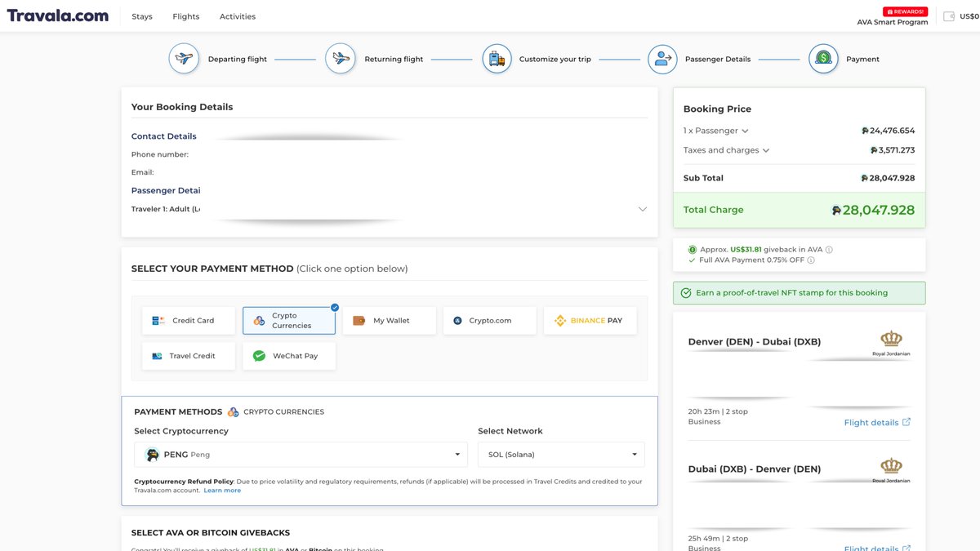Click the My Wallet icon
Image resolution: width=980 pixels, height=551 pixels.
tap(359, 321)
